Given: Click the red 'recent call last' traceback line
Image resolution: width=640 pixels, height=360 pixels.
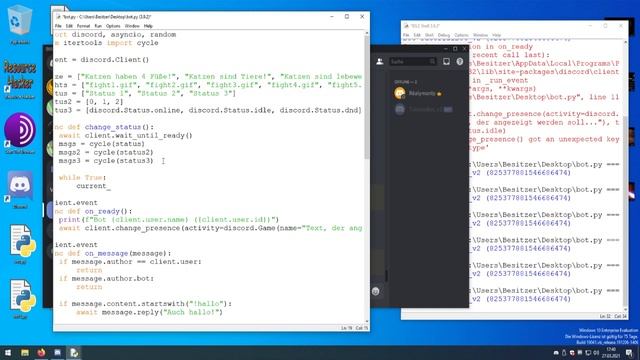Looking at the screenshot, I should pyautogui.click(x=510, y=55).
